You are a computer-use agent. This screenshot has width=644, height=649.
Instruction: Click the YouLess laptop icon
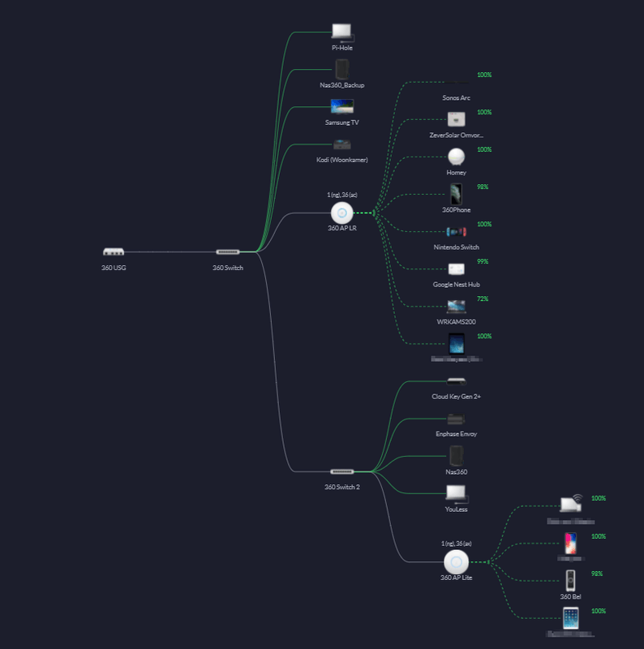457,494
